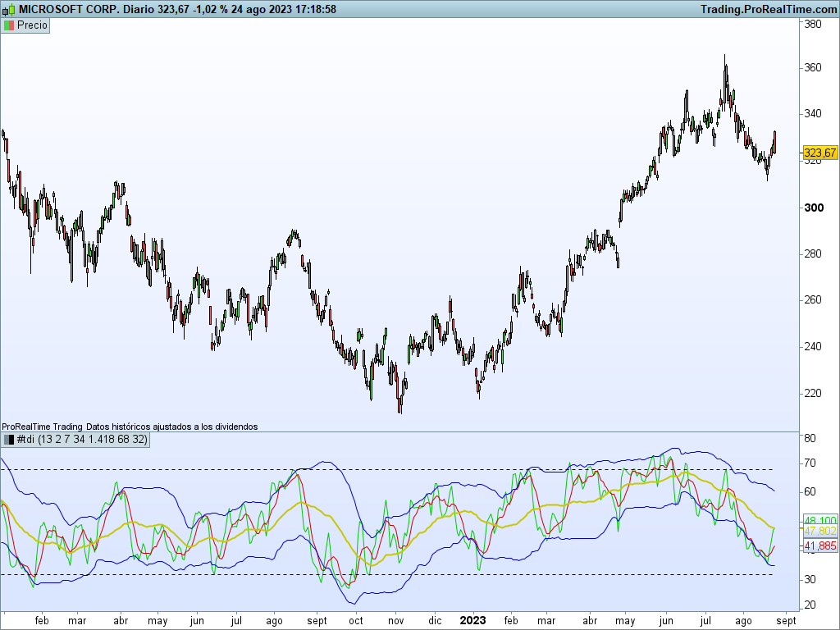Click the bold 300 price axis label
The height and width of the screenshot is (630, 840).
tap(815, 208)
